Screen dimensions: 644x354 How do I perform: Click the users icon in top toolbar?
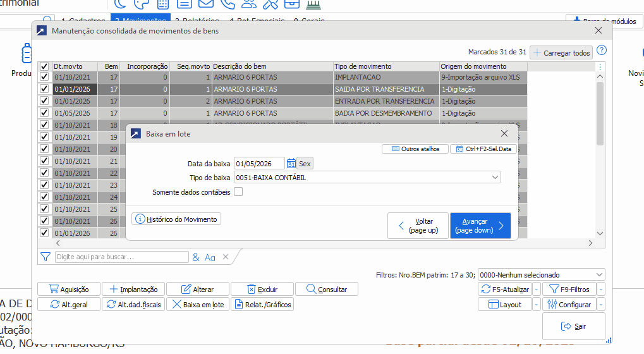[248, 4]
